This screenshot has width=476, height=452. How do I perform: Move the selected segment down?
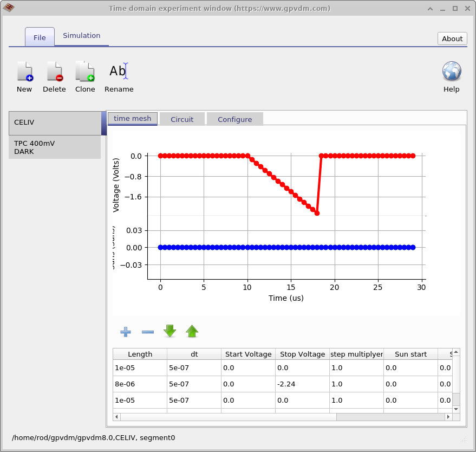click(x=169, y=331)
